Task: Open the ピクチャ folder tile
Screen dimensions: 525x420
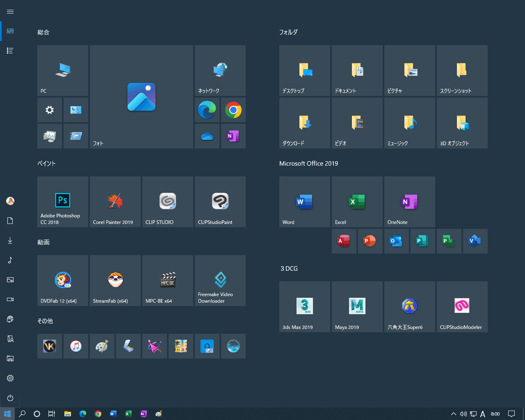Action: click(x=410, y=71)
